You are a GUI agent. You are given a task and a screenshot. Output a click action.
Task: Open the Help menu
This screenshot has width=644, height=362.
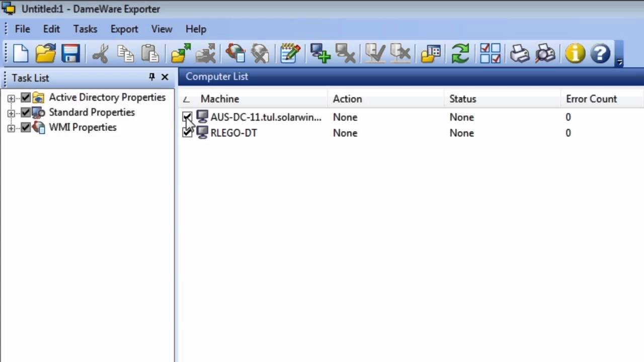(x=196, y=29)
